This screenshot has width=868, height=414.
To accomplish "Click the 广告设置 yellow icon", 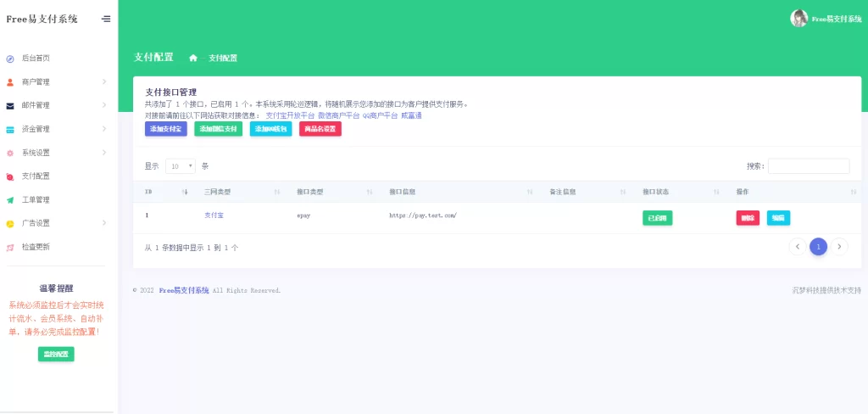I will (x=10, y=224).
